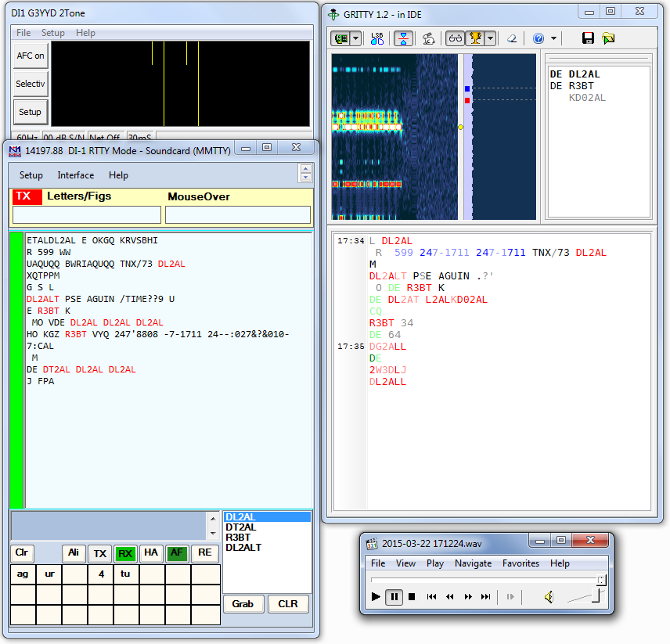Click the eraser icon to clear text
Screen dimensions: 670x644
(x=511, y=38)
